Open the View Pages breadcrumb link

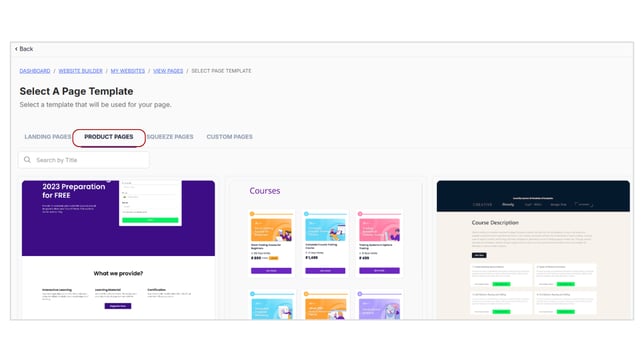point(168,71)
